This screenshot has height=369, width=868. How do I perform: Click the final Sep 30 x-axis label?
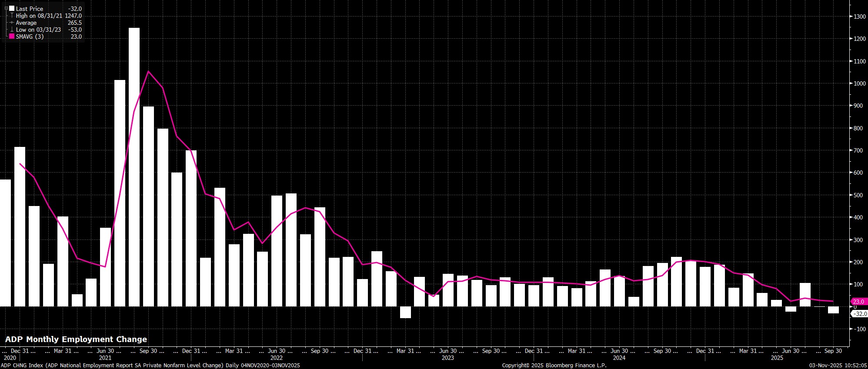tap(833, 351)
